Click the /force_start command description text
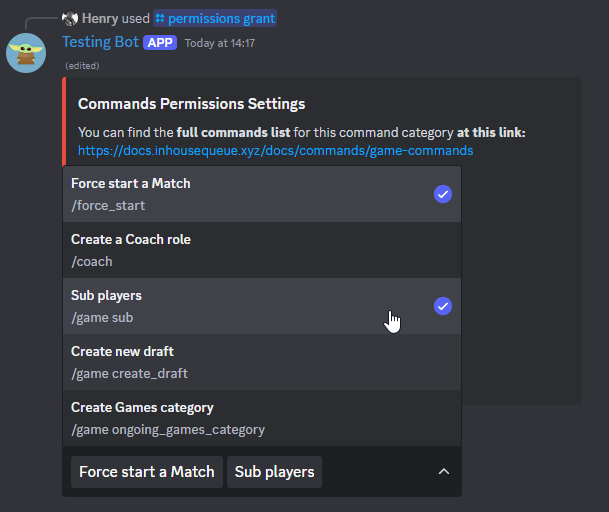Screen dimensions: 609x512 point(108,205)
